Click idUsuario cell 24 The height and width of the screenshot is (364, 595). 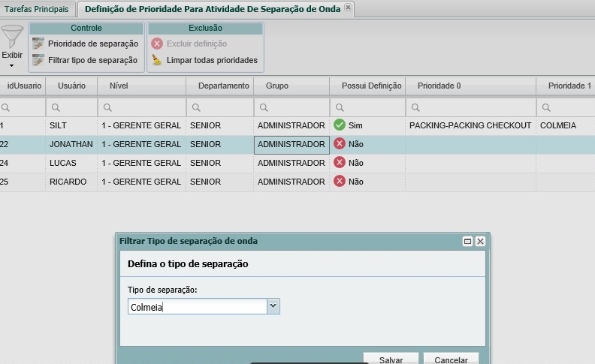23,163
